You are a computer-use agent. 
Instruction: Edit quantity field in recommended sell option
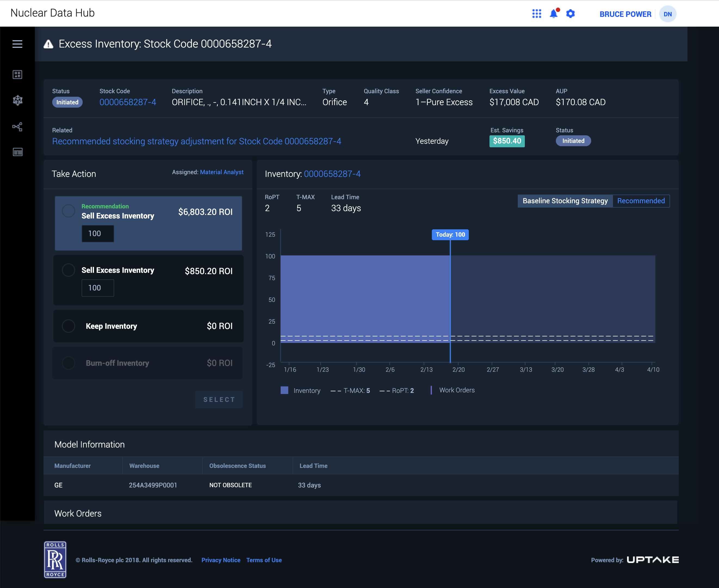(x=98, y=233)
